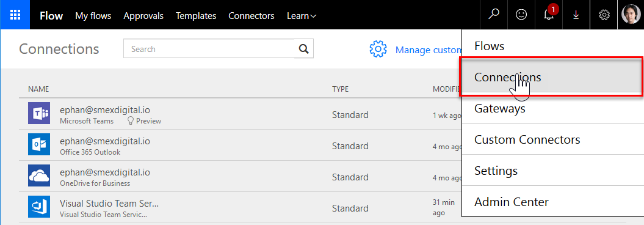Select Custom Connectors in settings menu
This screenshot has height=225, width=644.
click(553, 139)
